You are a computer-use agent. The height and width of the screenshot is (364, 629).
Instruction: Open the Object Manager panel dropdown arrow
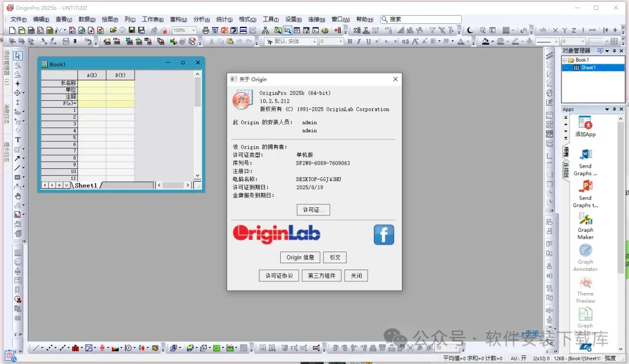pyautogui.click(x=607, y=51)
